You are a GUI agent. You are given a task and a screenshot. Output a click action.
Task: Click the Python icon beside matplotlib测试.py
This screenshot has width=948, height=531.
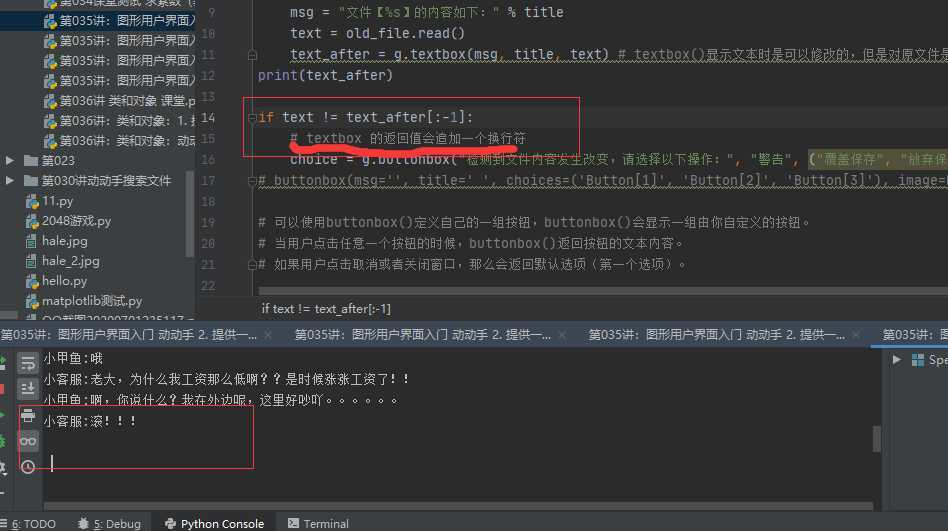coord(32,301)
